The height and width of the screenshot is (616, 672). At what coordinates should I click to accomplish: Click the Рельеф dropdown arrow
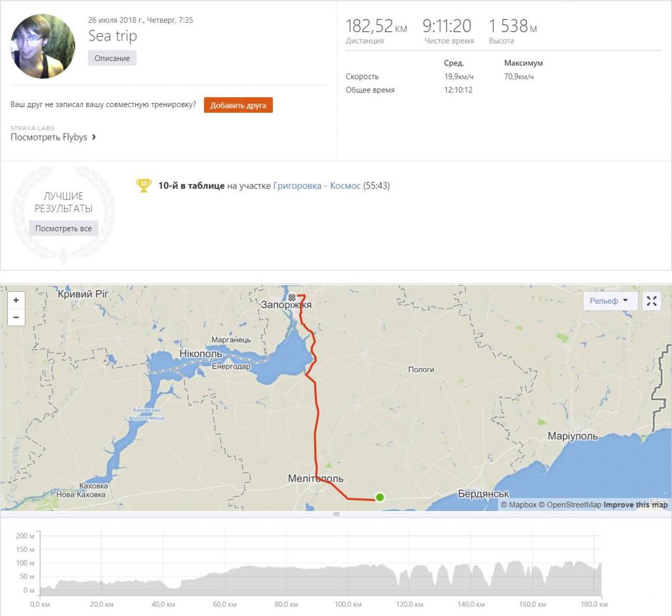pos(625,300)
